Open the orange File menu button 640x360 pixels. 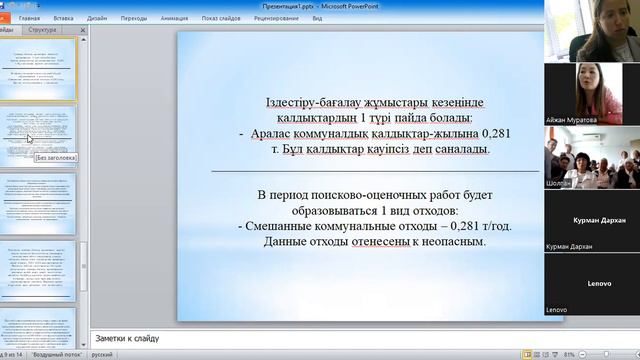click(x=5, y=18)
